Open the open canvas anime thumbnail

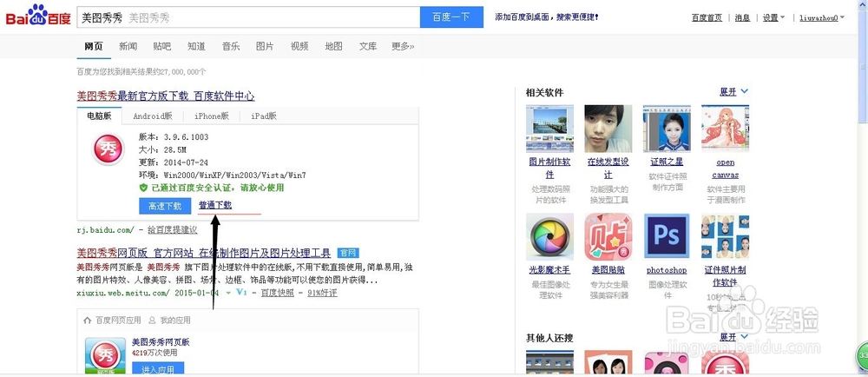click(x=725, y=129)
